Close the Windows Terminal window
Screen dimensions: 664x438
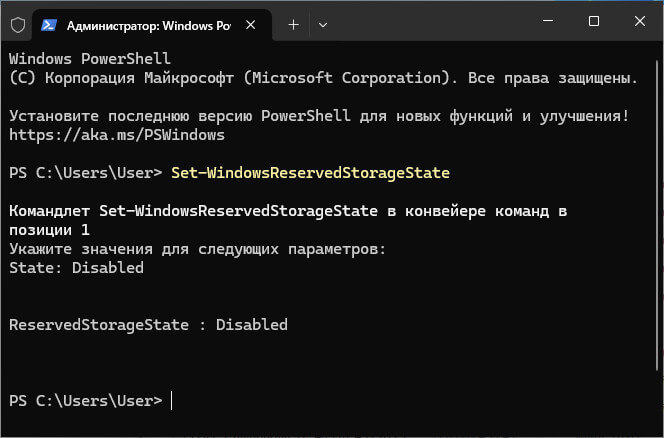639,21
